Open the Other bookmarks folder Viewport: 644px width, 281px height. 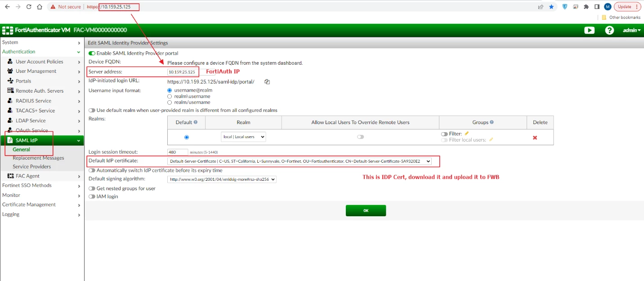point(621,18)
